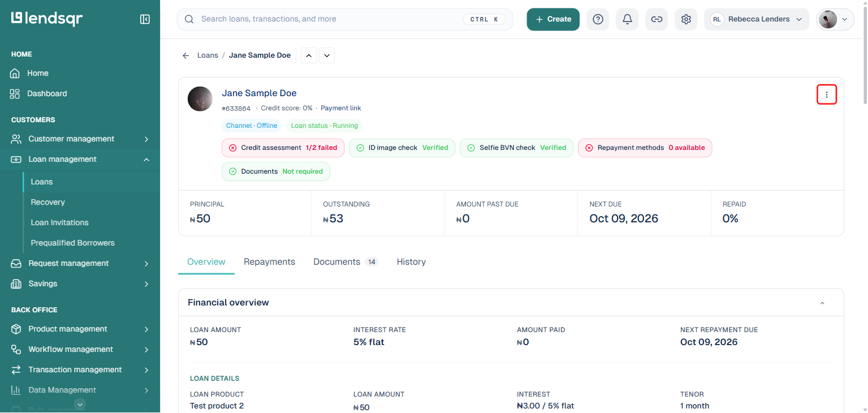868x413 pixels.
Task: Open the help question mark icon
Action: pyautogui.click(x=598, y=19)
